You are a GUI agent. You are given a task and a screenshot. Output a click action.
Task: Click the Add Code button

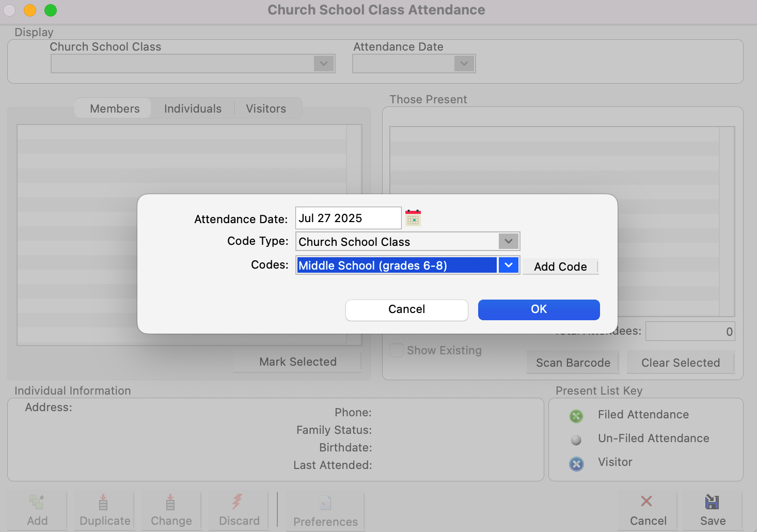pyautogui.click(x=560, y=266)
